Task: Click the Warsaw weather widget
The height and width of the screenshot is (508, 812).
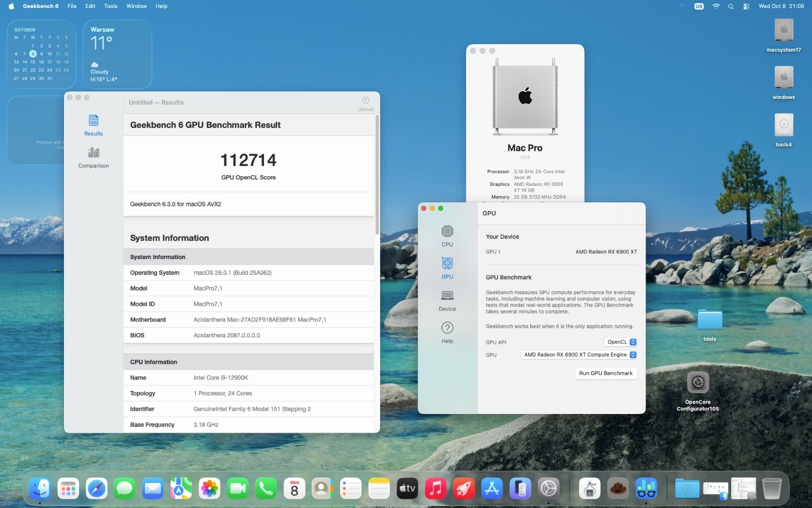Action: click(117, 54)
